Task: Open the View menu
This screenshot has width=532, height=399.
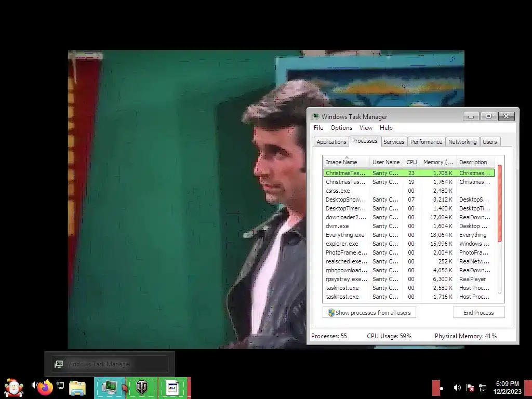Action: [366, 128]
